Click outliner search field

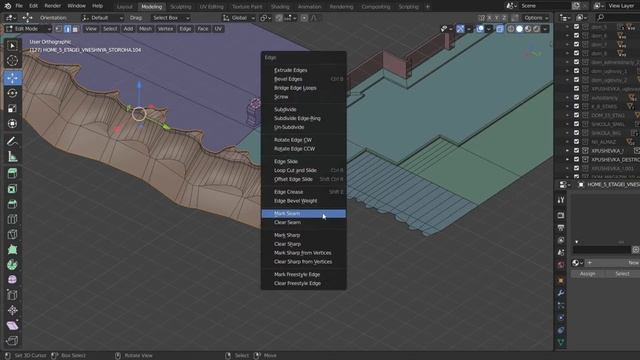coord(617,18)
